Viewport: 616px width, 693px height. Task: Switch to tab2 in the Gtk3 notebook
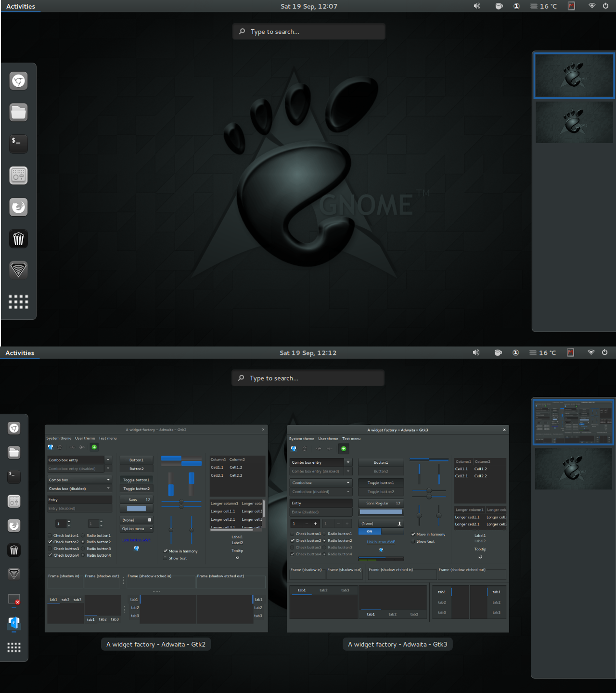pos(323,589)
